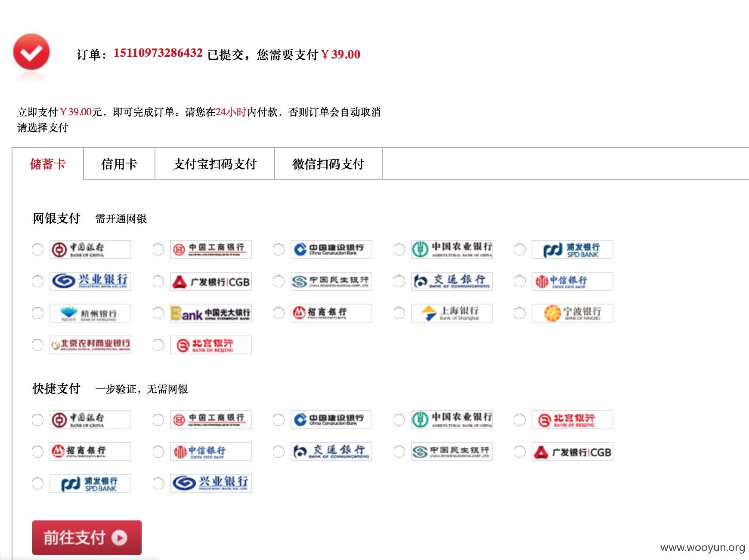Click the 民生银行 logo under 快捷支付
The height and width of the screenshot is (560, 749).
point(452,452)
